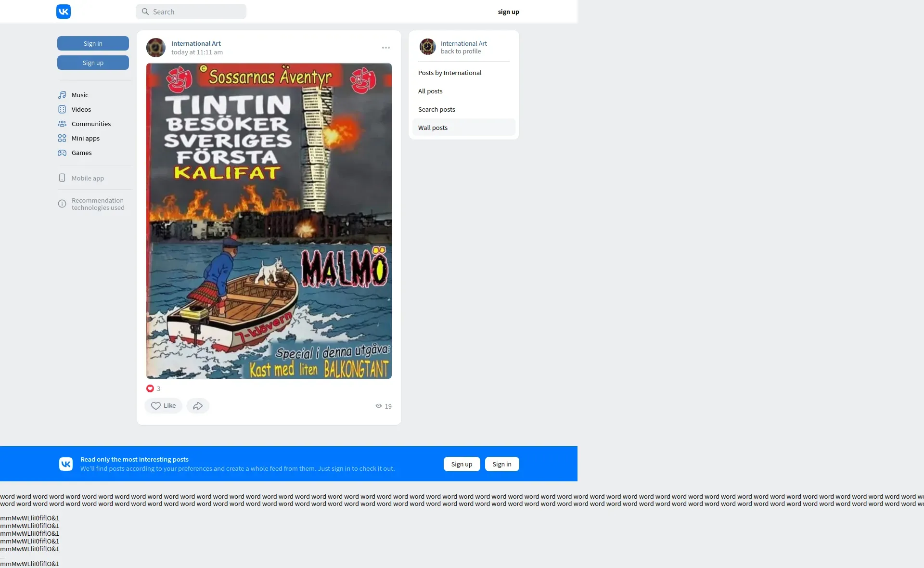Click the Mobile app phone icon

coord(62,178)
